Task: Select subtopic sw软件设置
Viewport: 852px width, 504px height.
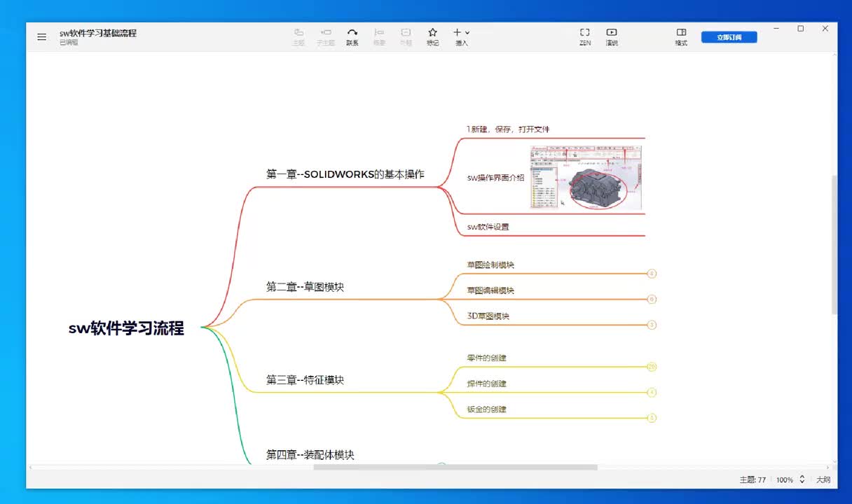Action: tap(488, 227)
